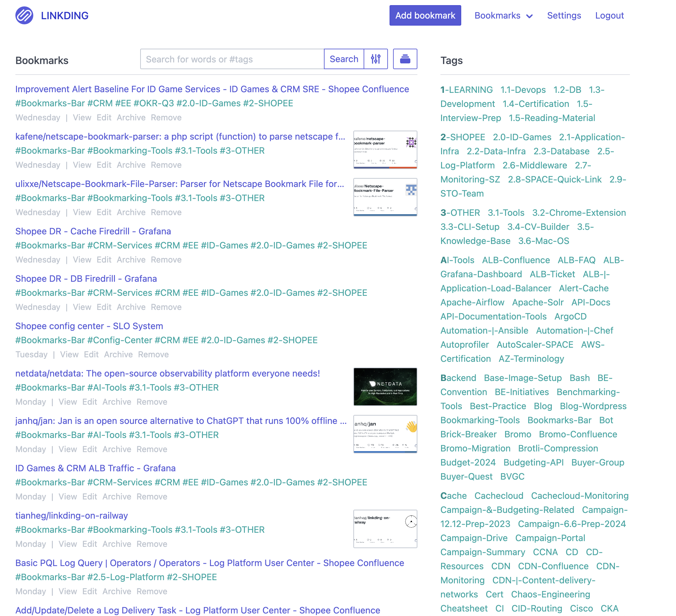
Task: Filter by 3.4-CV-Builder tag
Action: pos(538,227)
